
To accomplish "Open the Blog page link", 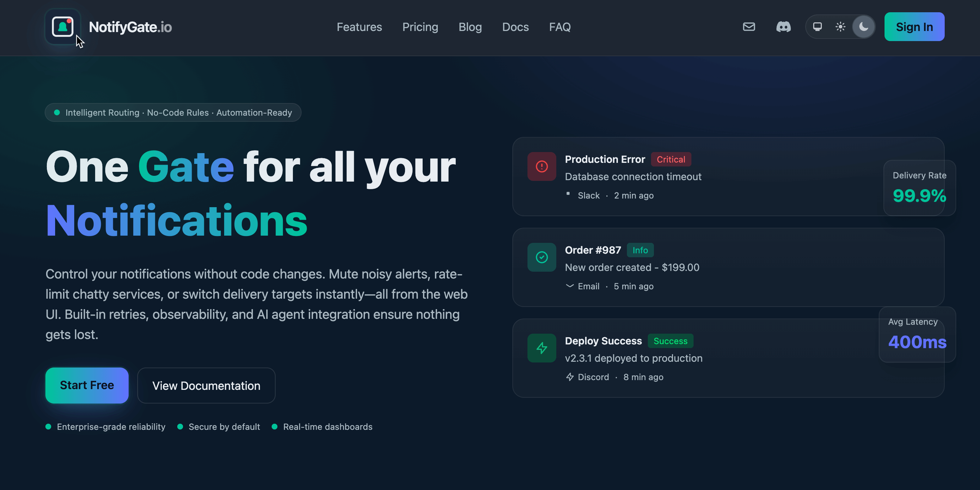I will pos(470,27).
